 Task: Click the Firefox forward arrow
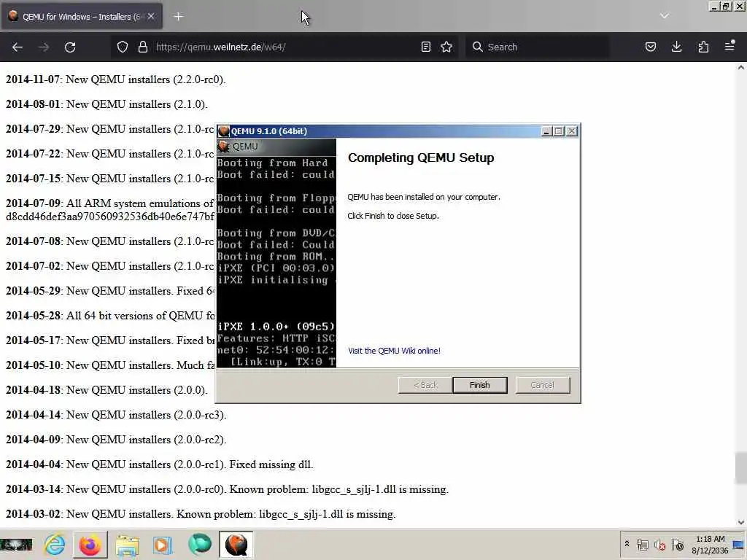pos(43,47)
